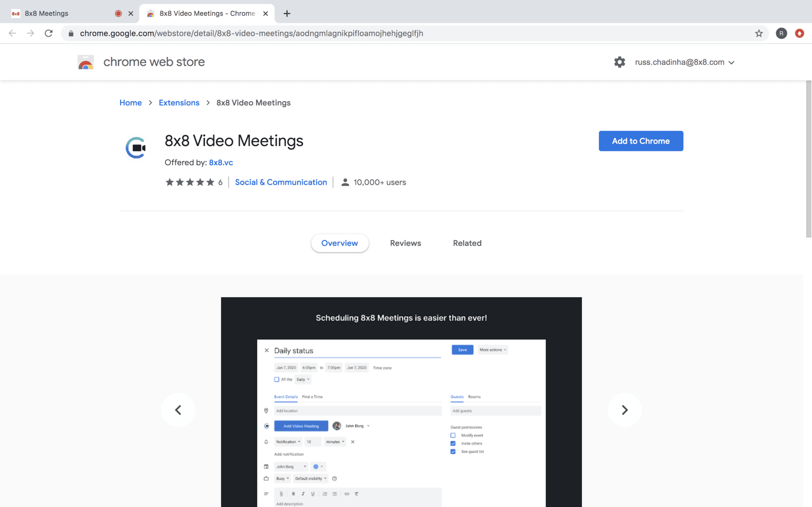Click the lock icon in address bar
Screen dimensions: 812x507
[x=71, y=33]
